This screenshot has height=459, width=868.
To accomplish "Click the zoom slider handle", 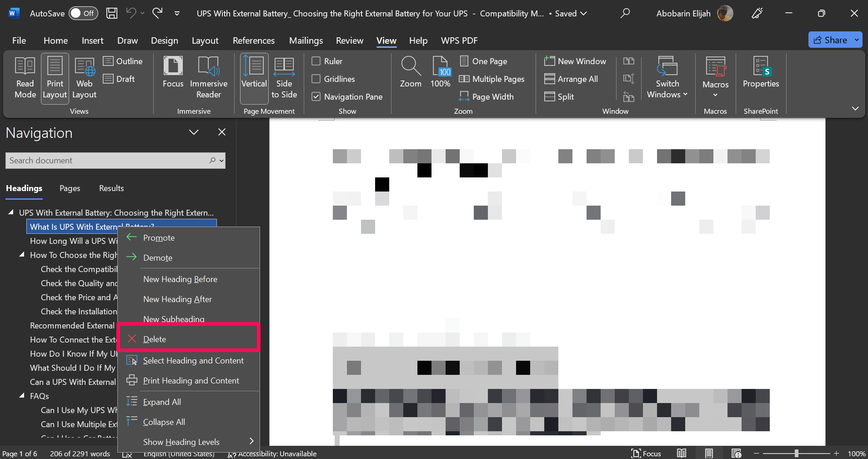I will pyautogui.click(x=796, y=454).
